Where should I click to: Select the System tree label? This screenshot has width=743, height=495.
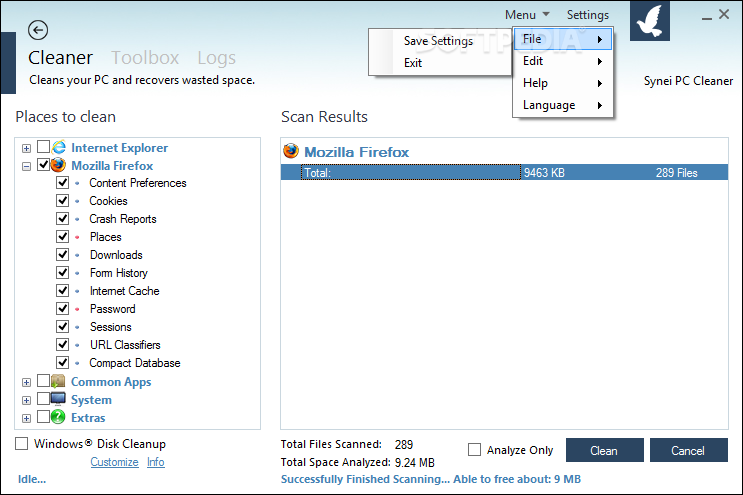(91, 400)
